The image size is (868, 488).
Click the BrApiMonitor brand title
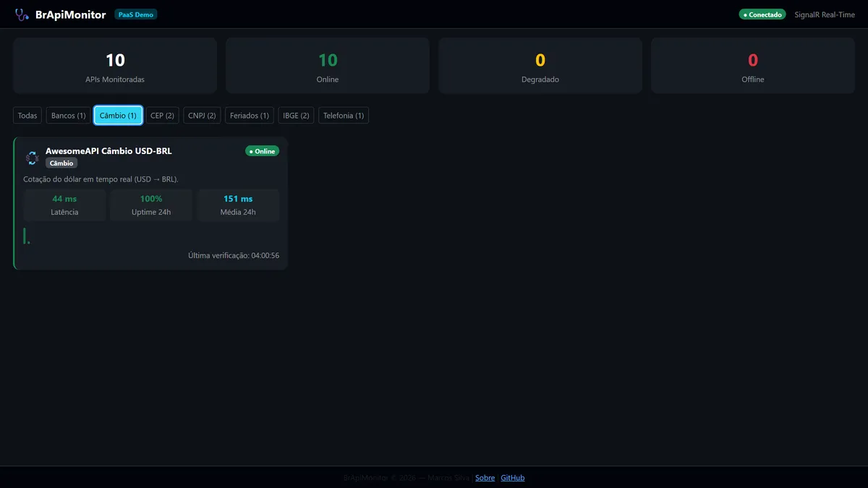(x=71, y=14)
